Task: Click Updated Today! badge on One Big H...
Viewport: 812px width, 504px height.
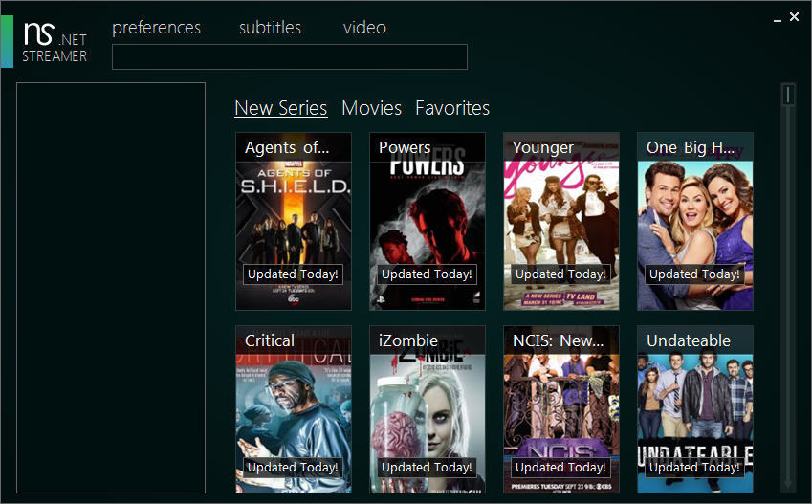Action: tap(694, 274)
